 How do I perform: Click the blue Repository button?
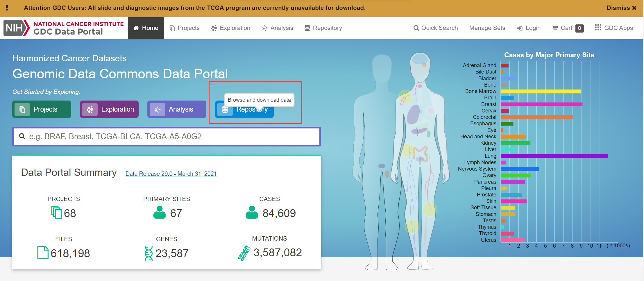coord(244,110)
